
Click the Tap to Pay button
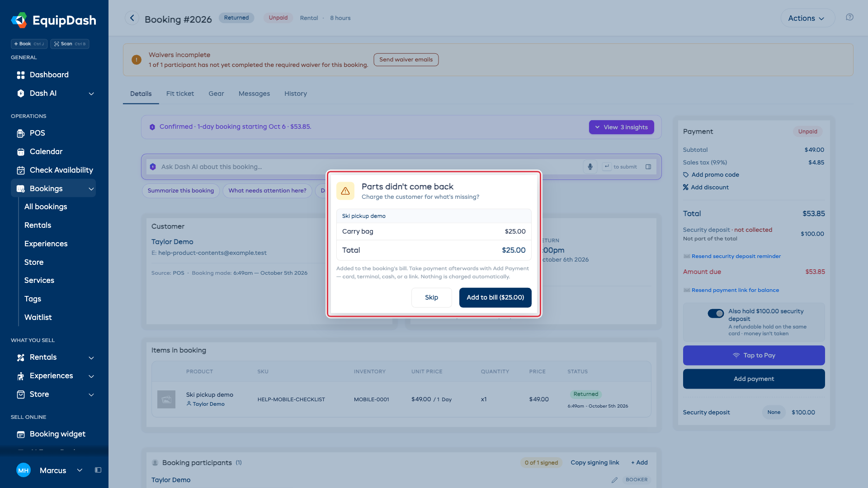(754, 356)
